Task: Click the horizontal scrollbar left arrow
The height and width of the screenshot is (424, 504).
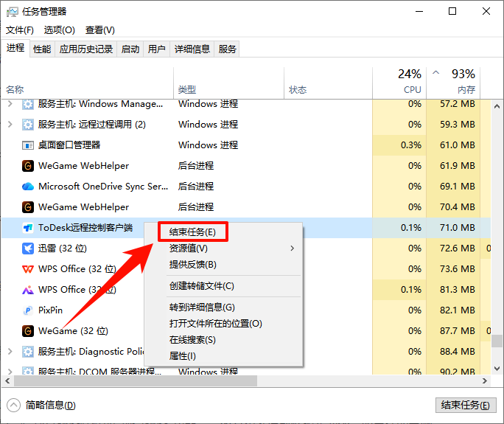Action: tap(7, 381)
